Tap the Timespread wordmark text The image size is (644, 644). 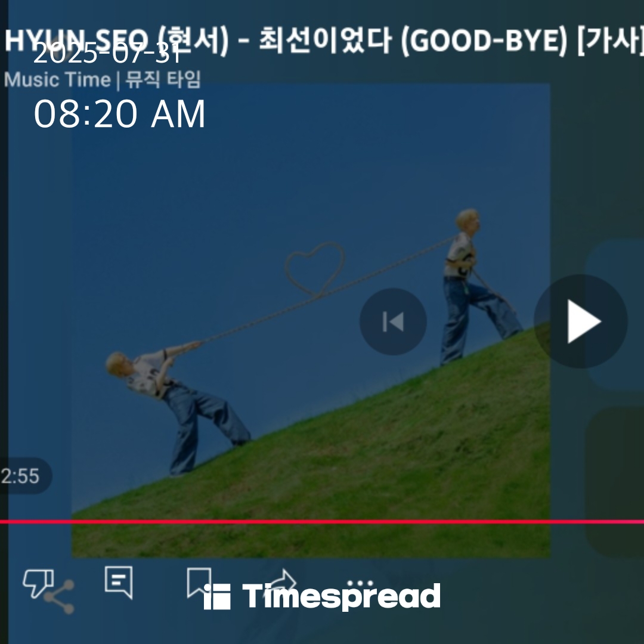click(341, 596)
